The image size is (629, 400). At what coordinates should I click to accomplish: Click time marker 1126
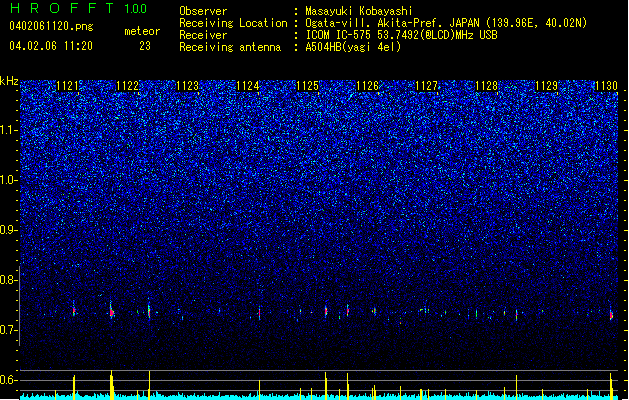coord(367,86)
